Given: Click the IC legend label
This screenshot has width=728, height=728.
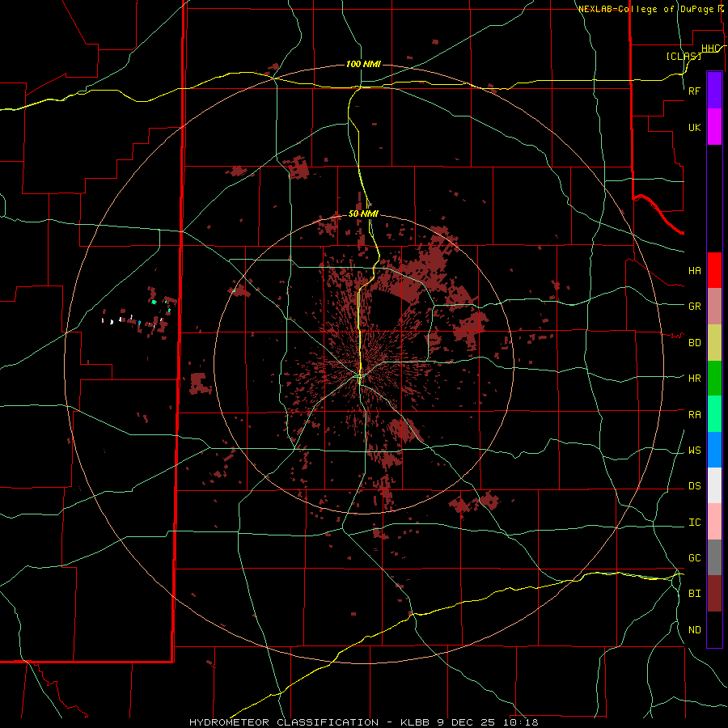Looking at the screenshot, I should [695, 523].
